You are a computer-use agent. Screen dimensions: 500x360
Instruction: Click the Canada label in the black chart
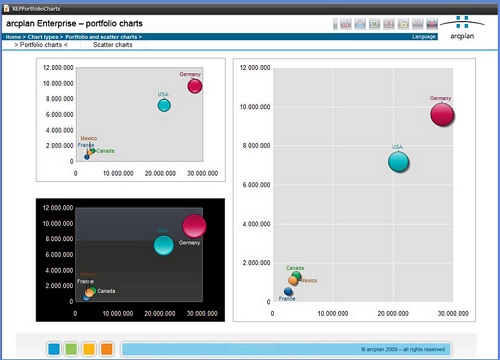click(106, 291)
